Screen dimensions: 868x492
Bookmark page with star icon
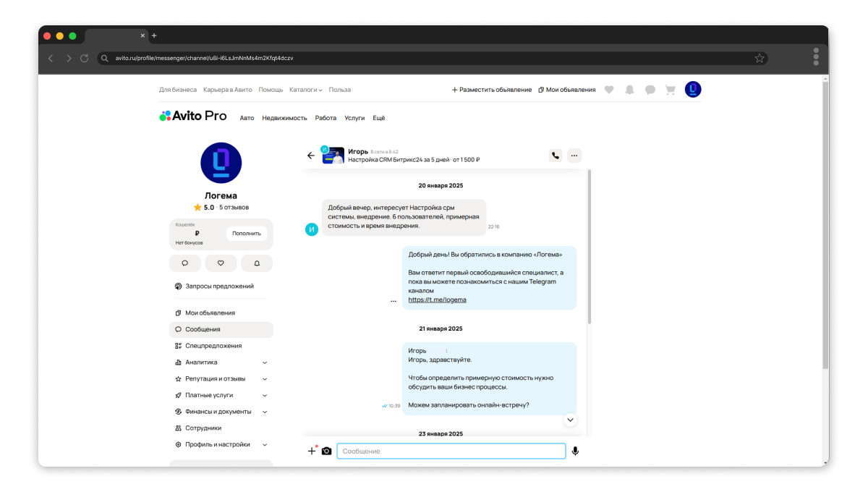pos(759,58)
